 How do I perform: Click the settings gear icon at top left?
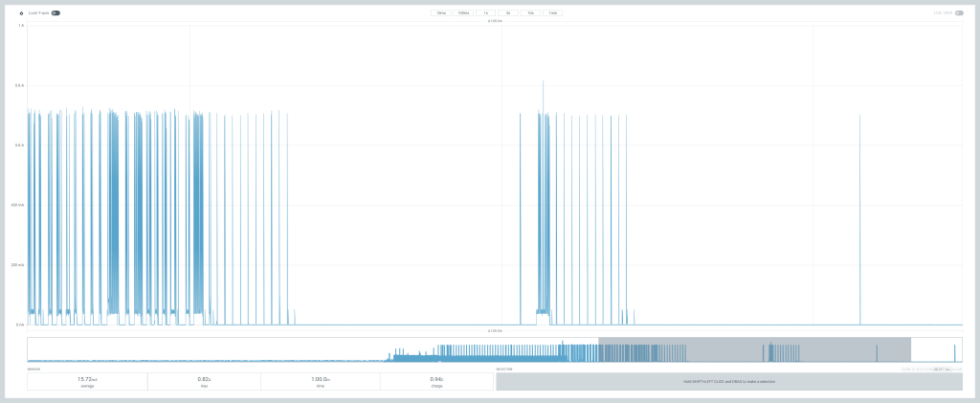tap(21, 13)
